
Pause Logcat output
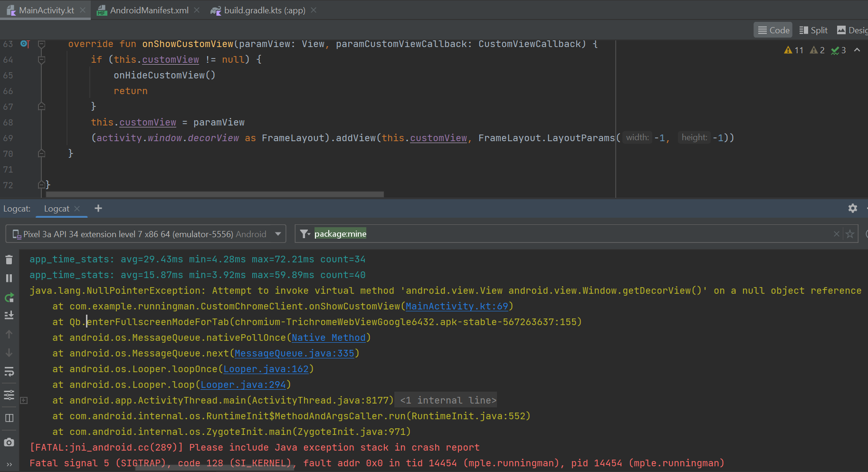[x=9, y=278]
